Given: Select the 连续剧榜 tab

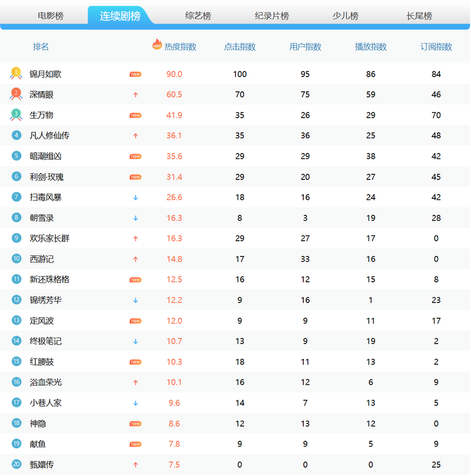Looking at the screenshot, I should (x=120, y=16).
